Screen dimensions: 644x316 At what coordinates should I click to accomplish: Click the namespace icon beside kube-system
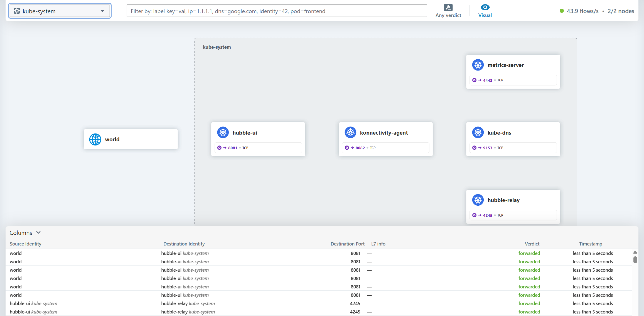point(17,11)
